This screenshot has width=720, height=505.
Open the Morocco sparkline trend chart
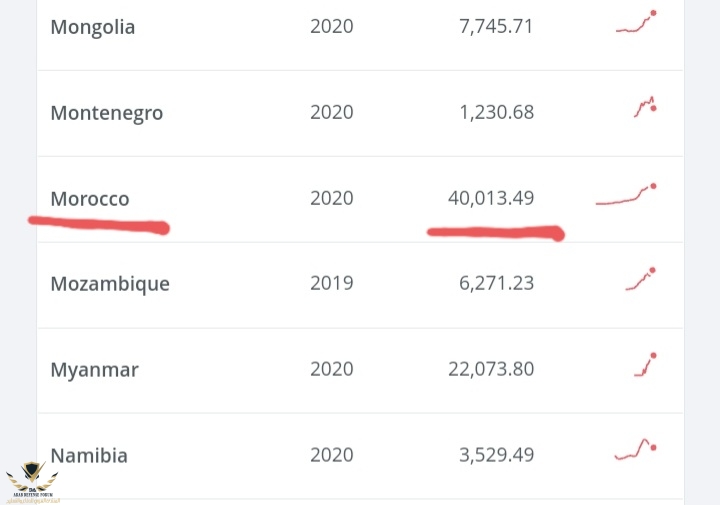tap(626, 196)
